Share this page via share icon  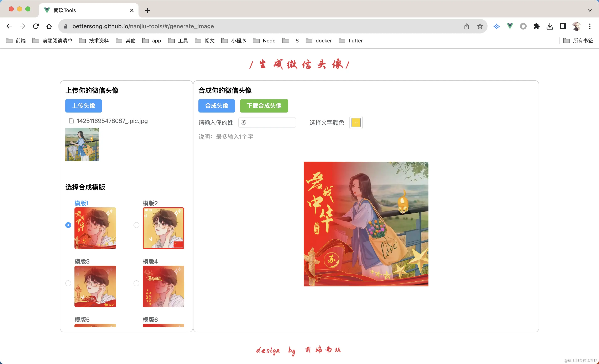[x=467, y=26]
